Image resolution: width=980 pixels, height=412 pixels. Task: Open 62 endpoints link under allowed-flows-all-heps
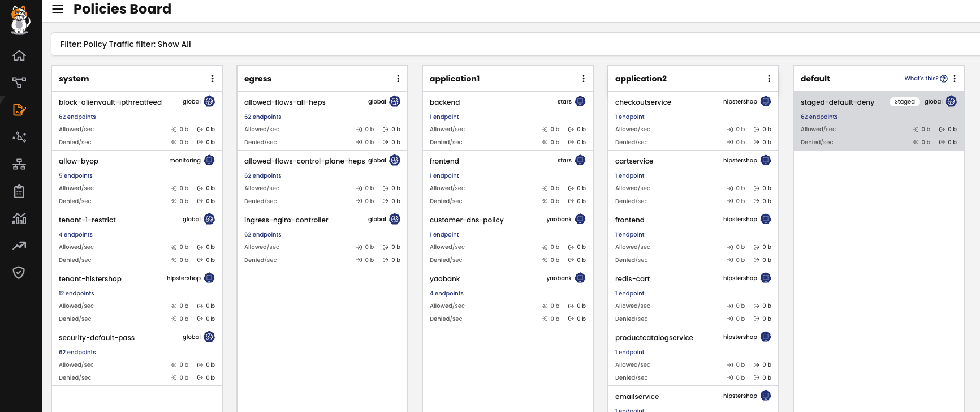point(262,117)
